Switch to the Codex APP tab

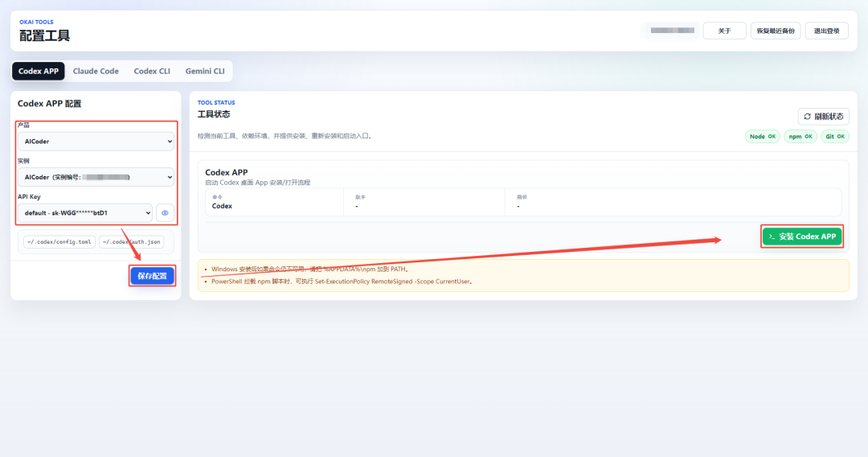[39, 71]
